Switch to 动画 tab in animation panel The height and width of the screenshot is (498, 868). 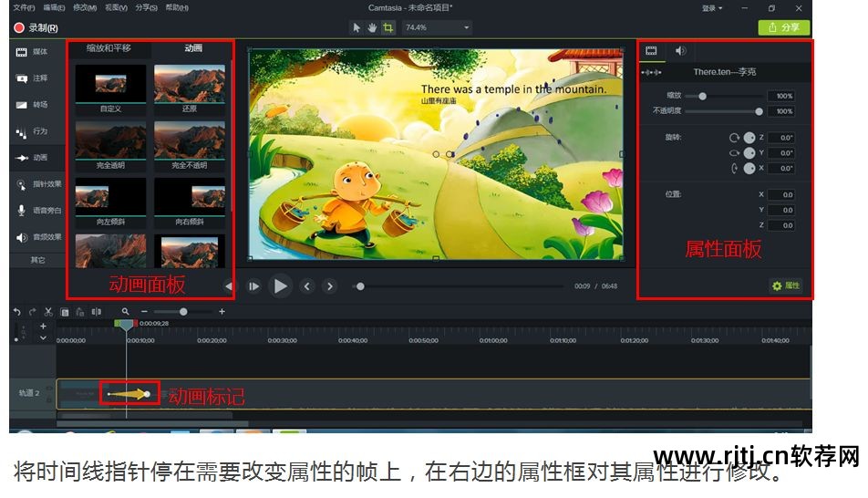[x=193, y=48]
